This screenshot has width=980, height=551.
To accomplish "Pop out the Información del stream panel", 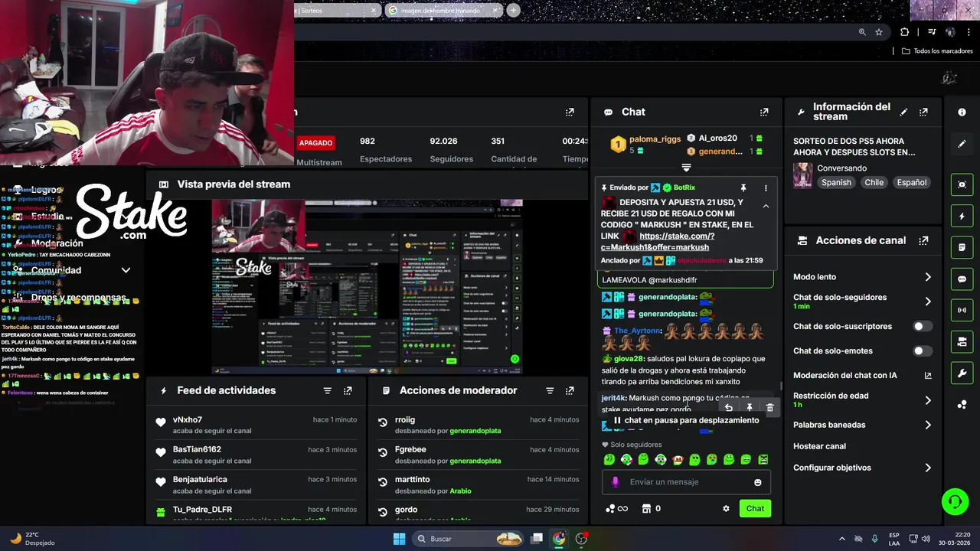I will (x=924, y=112).
